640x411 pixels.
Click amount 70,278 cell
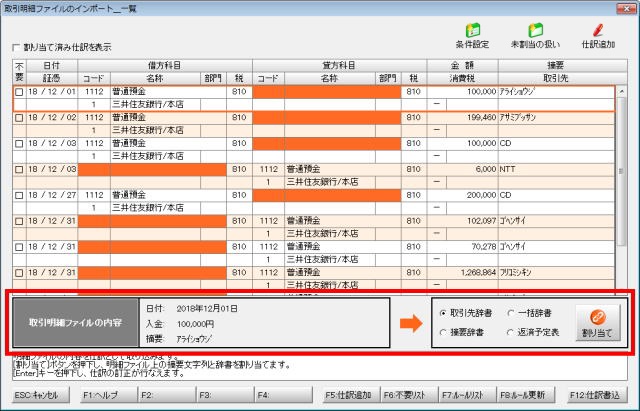pos(462,247)
